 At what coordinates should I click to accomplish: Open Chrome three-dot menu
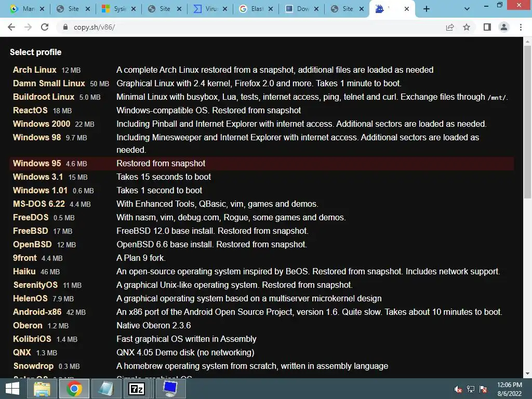tap(521, 27)
